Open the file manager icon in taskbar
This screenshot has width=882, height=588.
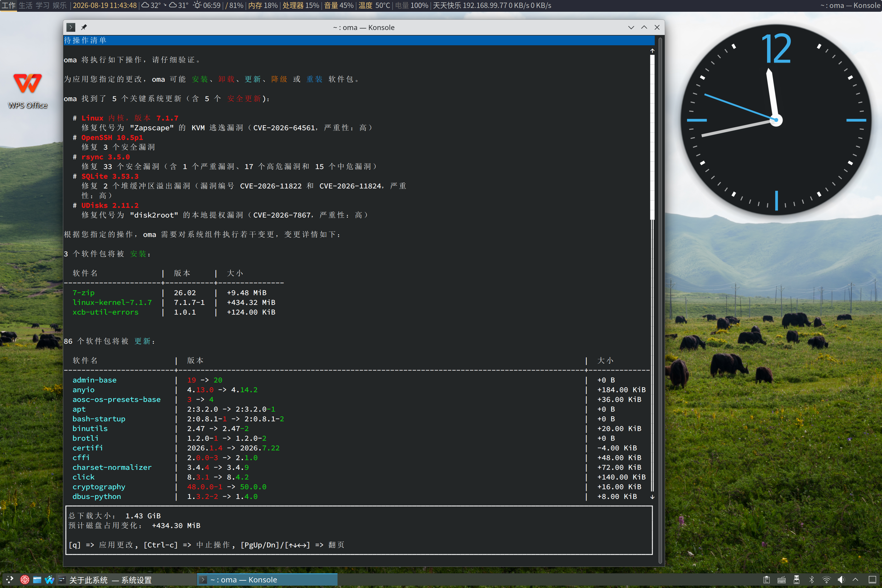37,579
